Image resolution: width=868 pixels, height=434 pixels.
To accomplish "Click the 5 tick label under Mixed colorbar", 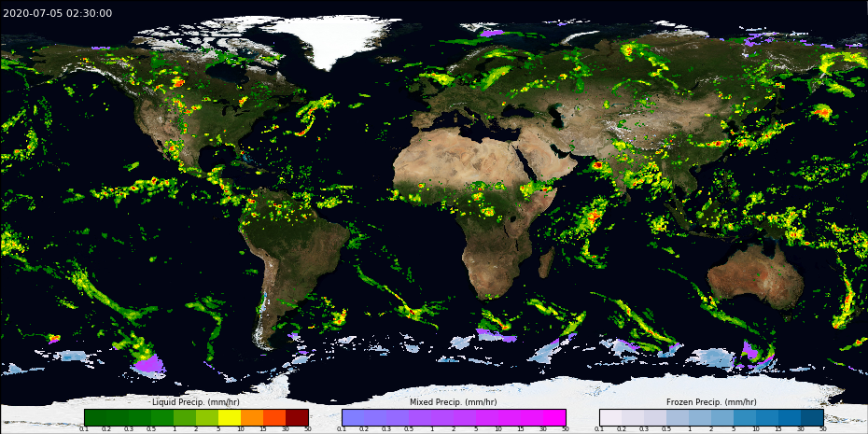I will pos(476,429).
